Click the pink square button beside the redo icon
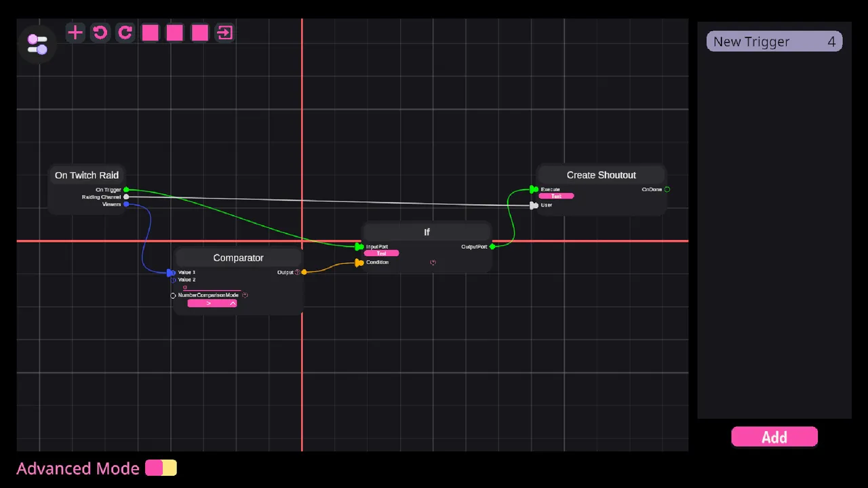The image size is (868, 488). click(x=150, y=33)
